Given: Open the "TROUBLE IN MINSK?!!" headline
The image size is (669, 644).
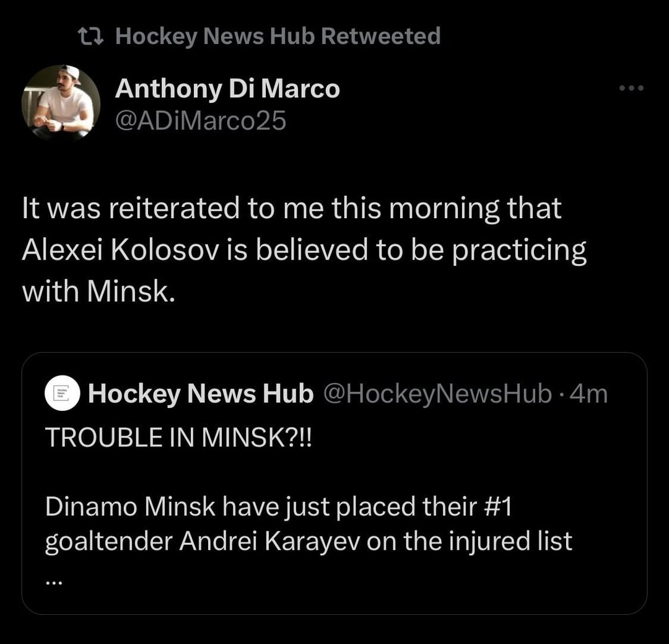Looking at the screenshot, I should pos(180,438).
